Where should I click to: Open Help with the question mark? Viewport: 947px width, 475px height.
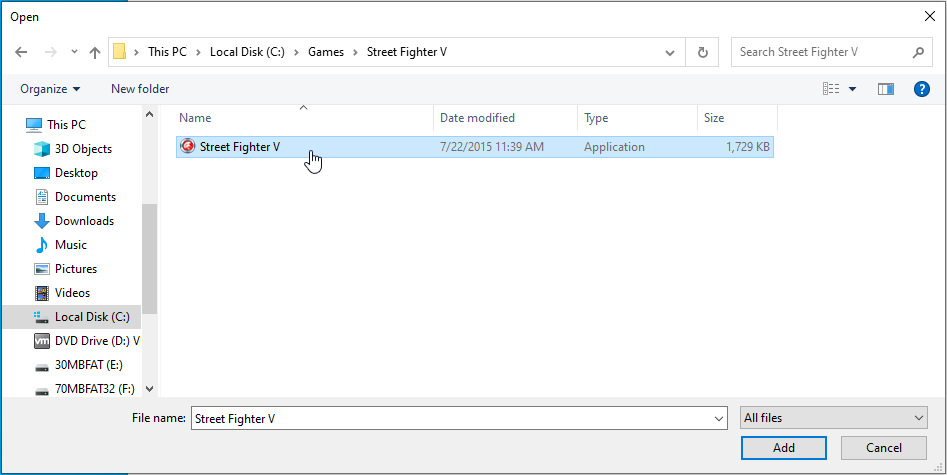tap(922, 89)
